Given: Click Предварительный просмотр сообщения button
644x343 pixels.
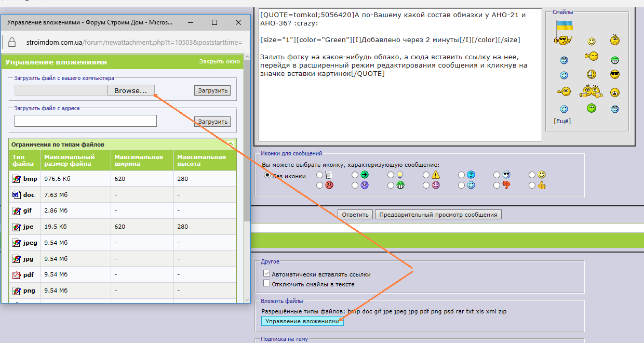Looking at the screenshot, I should tap(438, 215).
